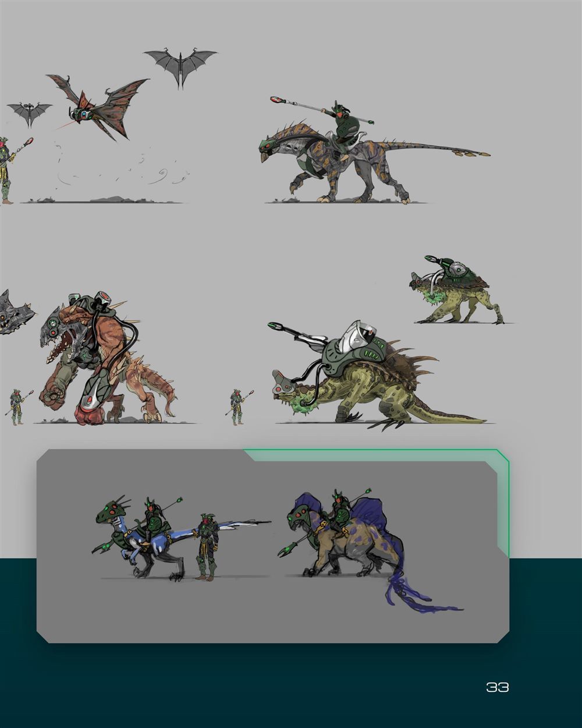This screenshot has height=728, width=582.
Task: Select the small green turret beast
Action: click(456, 289)
